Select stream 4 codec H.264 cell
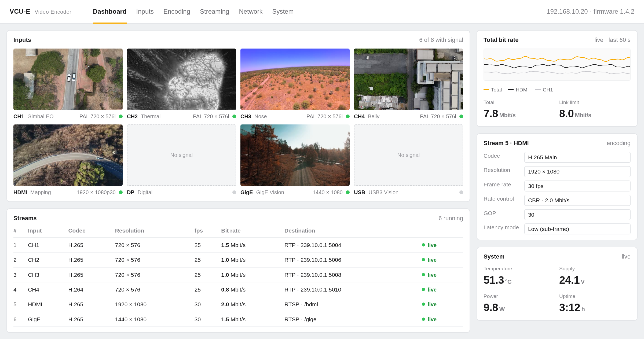 [76, 290]
